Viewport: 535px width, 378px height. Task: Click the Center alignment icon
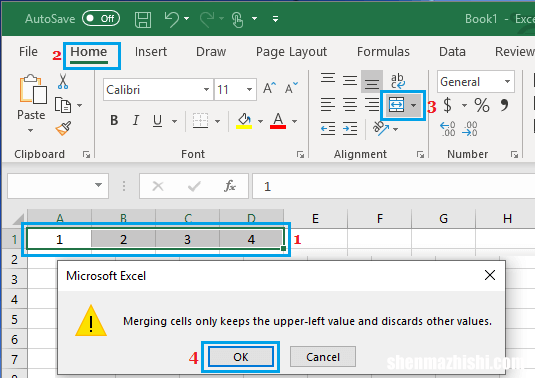[x=350, y=104]
